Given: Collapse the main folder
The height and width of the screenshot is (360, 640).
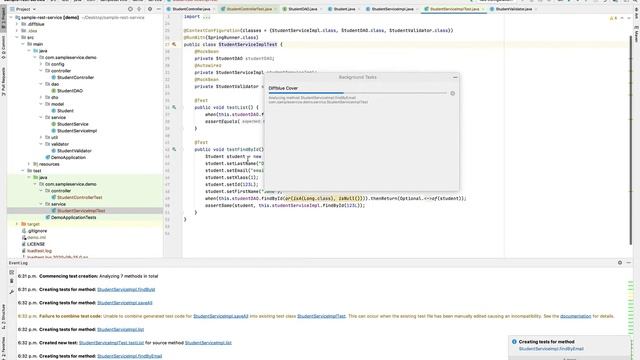Looking at the screenshot, I should 23,44.
